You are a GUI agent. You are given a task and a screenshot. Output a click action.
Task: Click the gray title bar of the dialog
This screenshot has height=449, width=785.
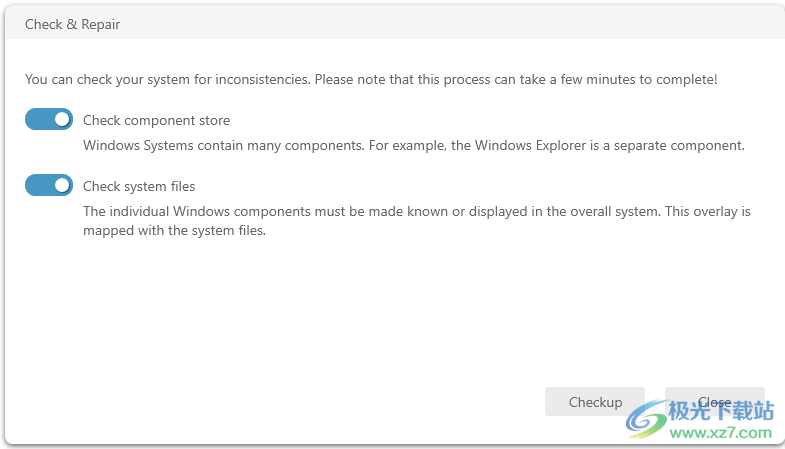[395, 23]
